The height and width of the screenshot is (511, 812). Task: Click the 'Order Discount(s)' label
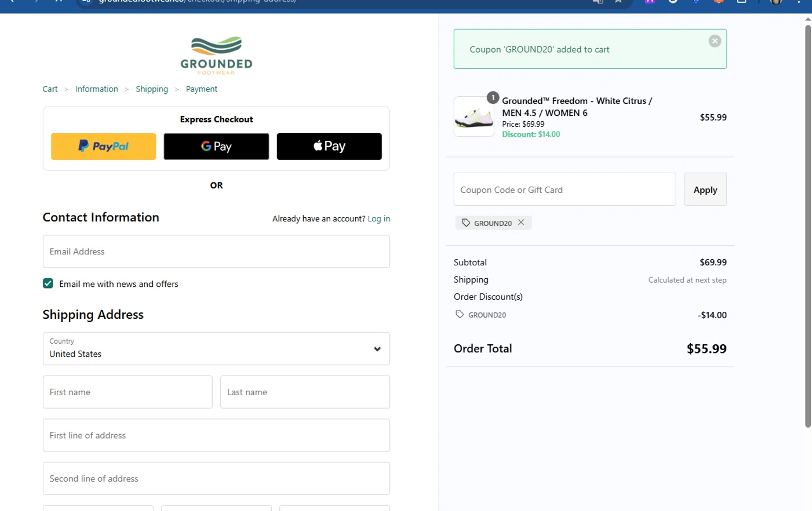pos(488,297)
